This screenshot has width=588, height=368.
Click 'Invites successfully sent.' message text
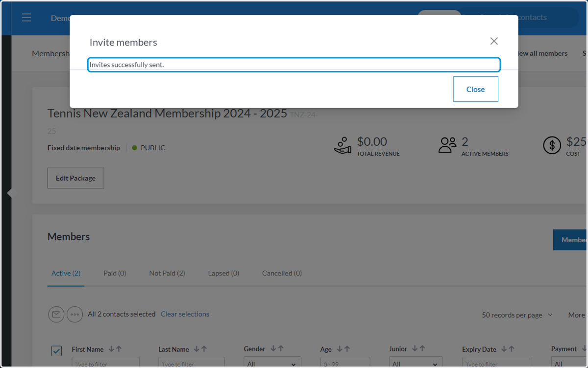point(126,65)
